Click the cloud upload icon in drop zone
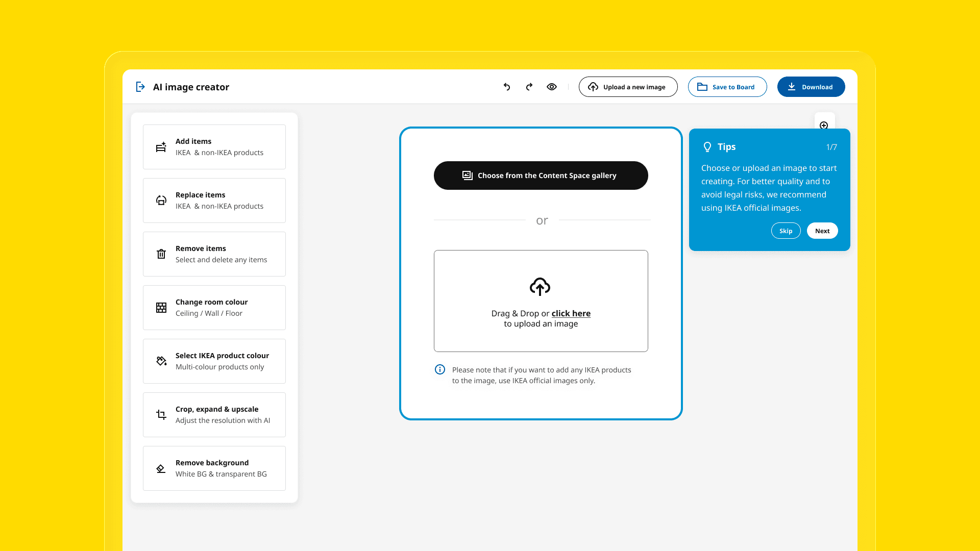Image resolution: width=980 pixels, height=551 pixels. tap(540, 287)
